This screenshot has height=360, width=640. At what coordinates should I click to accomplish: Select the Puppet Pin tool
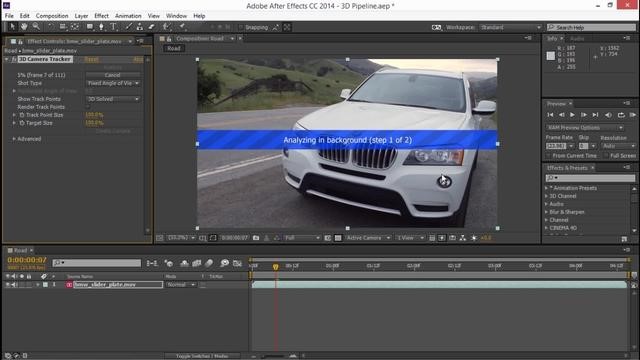click(x=182, y=27)
